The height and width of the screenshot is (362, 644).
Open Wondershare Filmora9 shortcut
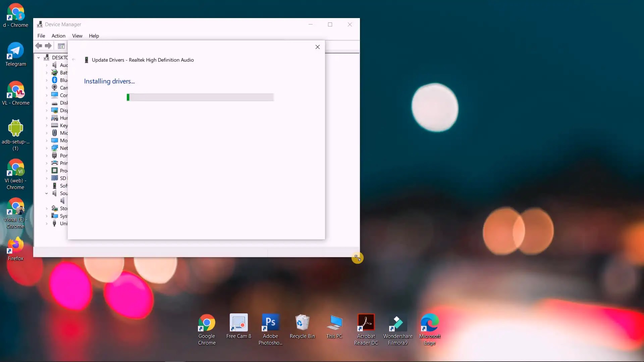(x=398, y=323)
